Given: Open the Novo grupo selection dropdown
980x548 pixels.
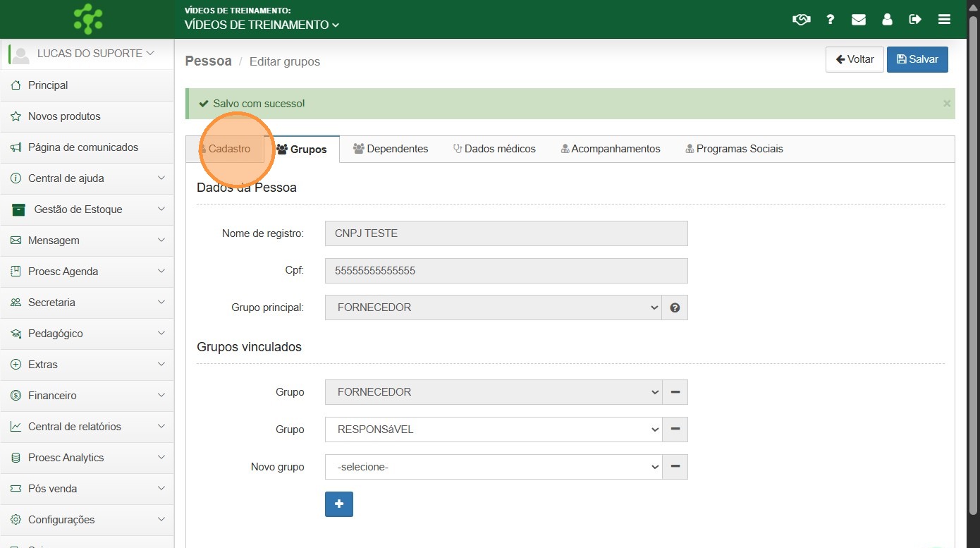Looking at the screenshot, I should pos(493,467).
